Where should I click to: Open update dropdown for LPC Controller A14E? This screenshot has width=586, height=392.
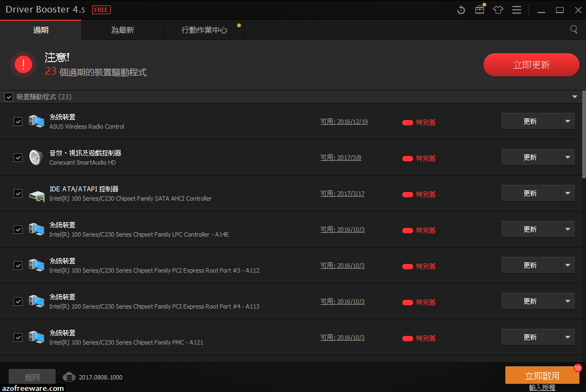point(567,229)
